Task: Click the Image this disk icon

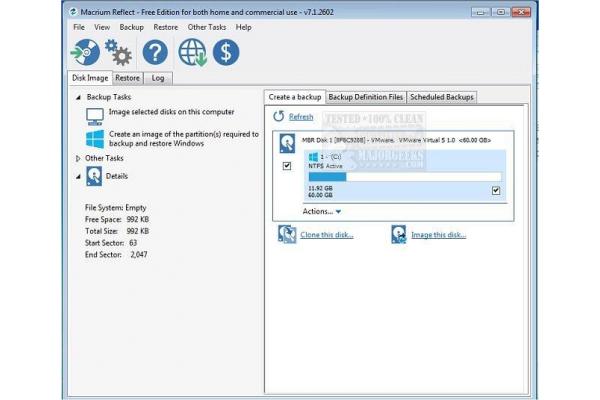Action: point(399,234)
